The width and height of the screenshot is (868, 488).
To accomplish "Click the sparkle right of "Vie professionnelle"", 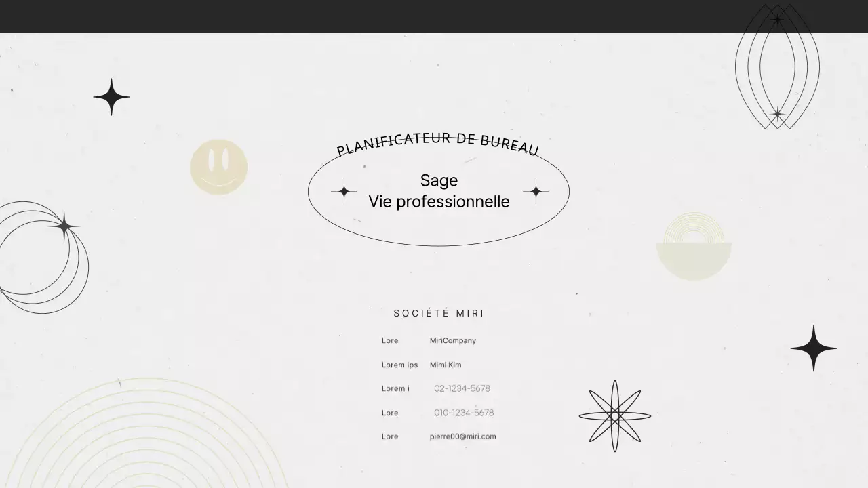I will click(536, 192).
